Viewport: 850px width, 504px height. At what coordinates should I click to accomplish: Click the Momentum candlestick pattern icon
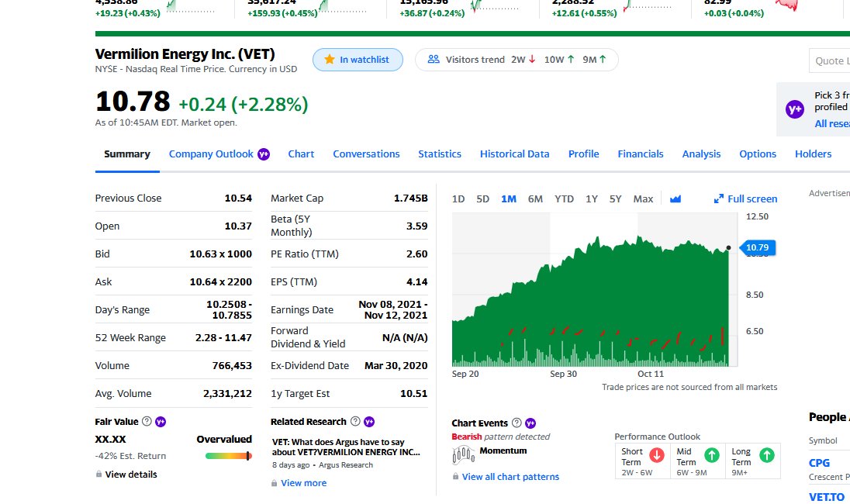463,454
